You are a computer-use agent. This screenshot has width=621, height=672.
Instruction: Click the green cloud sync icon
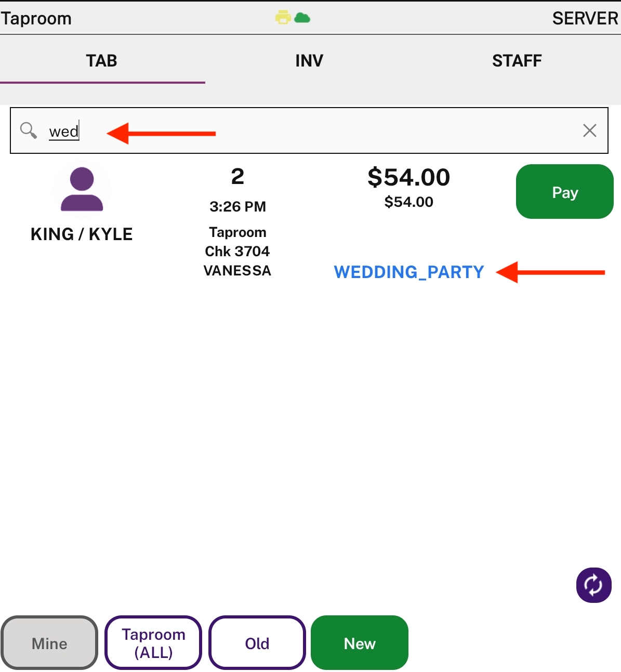point(302,18)
